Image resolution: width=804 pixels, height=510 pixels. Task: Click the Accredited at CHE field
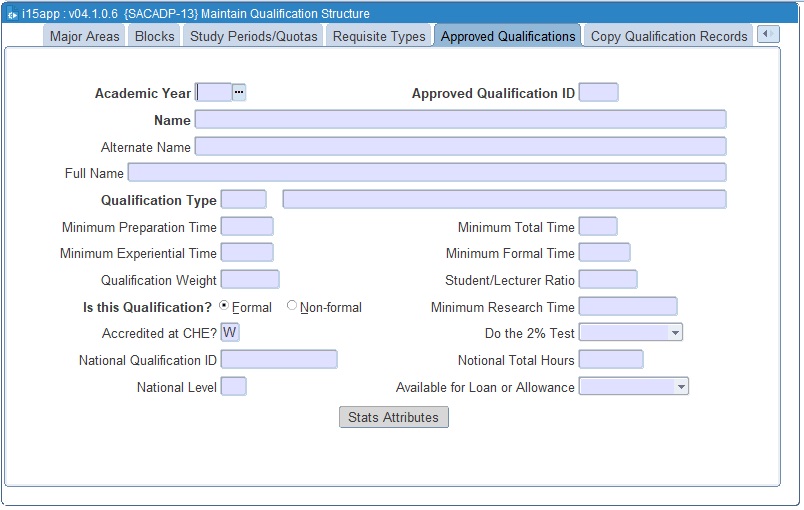pyautogui.click(x=230, y=332)
